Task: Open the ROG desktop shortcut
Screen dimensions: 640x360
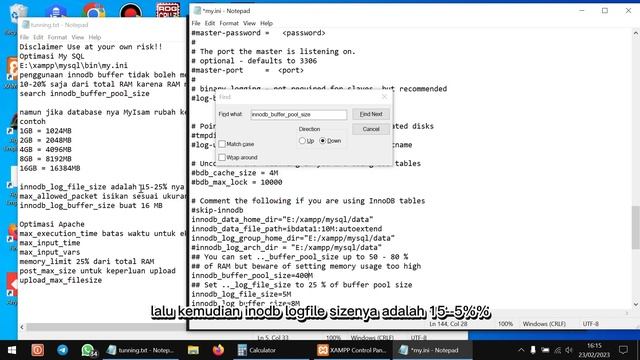Action: pos(168,10)
